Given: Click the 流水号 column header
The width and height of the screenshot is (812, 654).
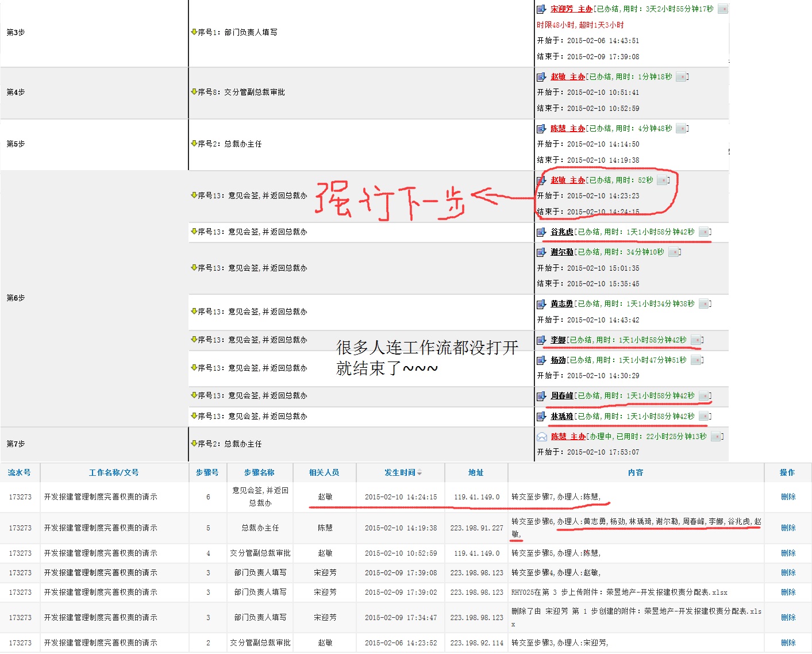Looking at the screenshot, I should (x=20, y=472).
